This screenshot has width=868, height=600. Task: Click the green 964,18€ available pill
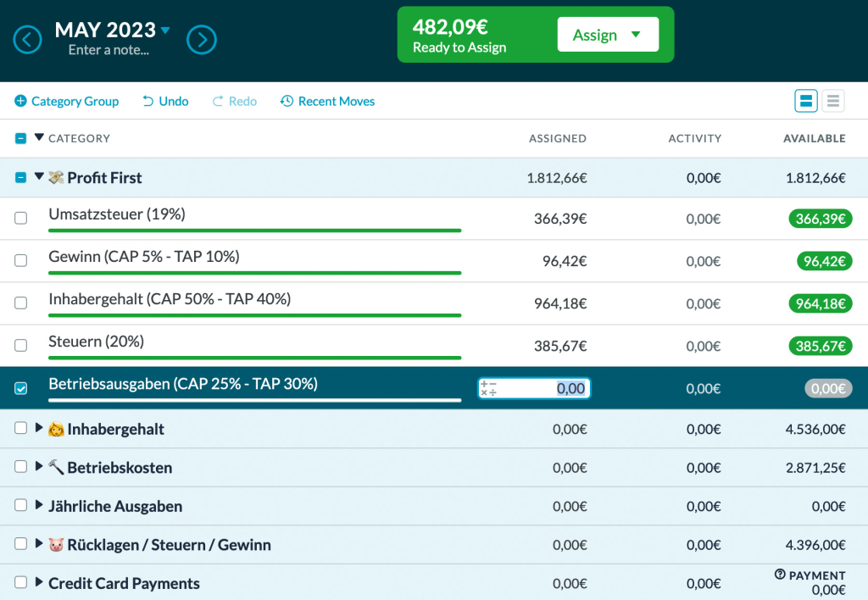[820, 303]
